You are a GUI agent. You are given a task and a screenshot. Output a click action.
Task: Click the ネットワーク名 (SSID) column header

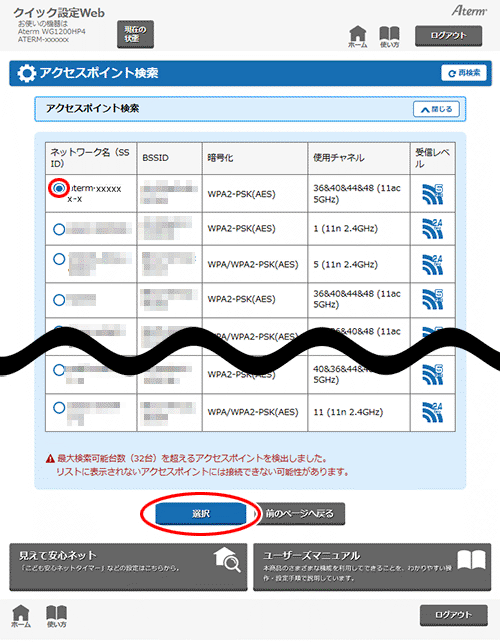pos(91,158)
